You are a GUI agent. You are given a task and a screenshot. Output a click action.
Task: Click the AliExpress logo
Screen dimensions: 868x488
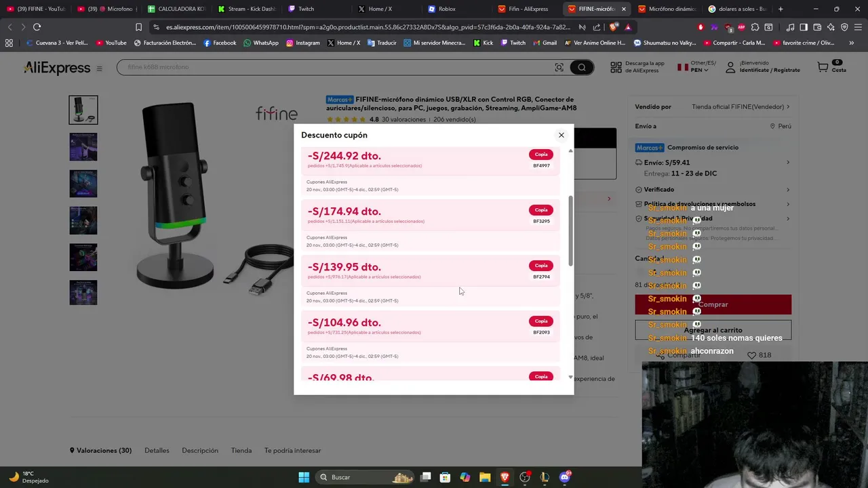pyautogui.click(x=57, y=68)
